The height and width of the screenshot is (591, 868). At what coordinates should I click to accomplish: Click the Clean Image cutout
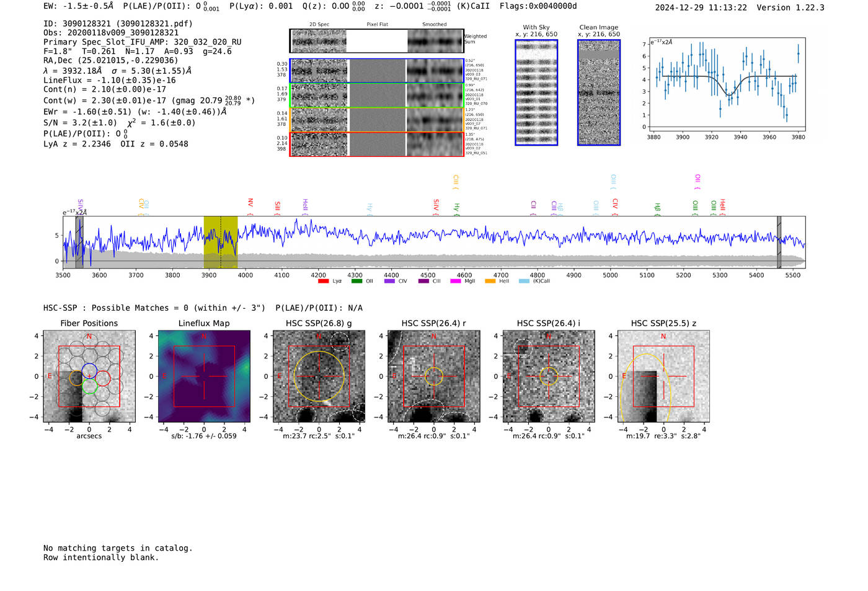pos(599,92)
